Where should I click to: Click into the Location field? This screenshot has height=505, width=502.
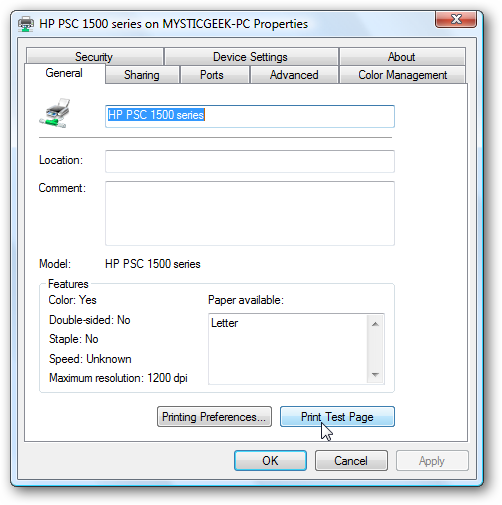coord(250,161)
